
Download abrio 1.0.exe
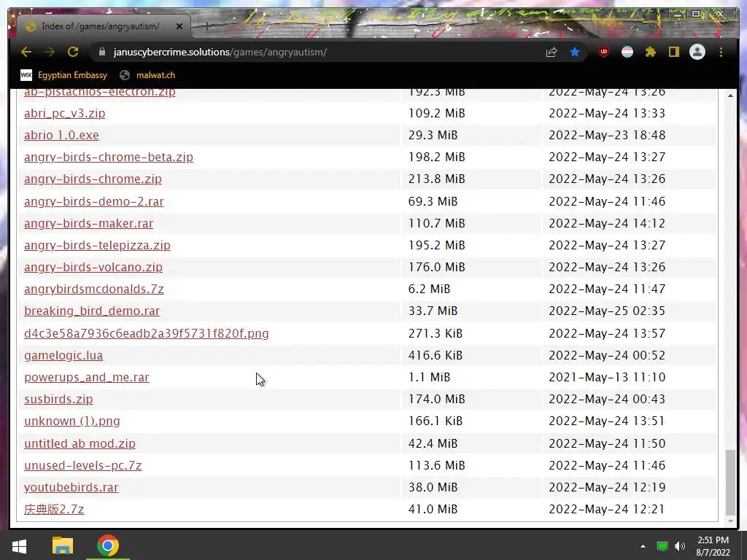coord(61,135)
